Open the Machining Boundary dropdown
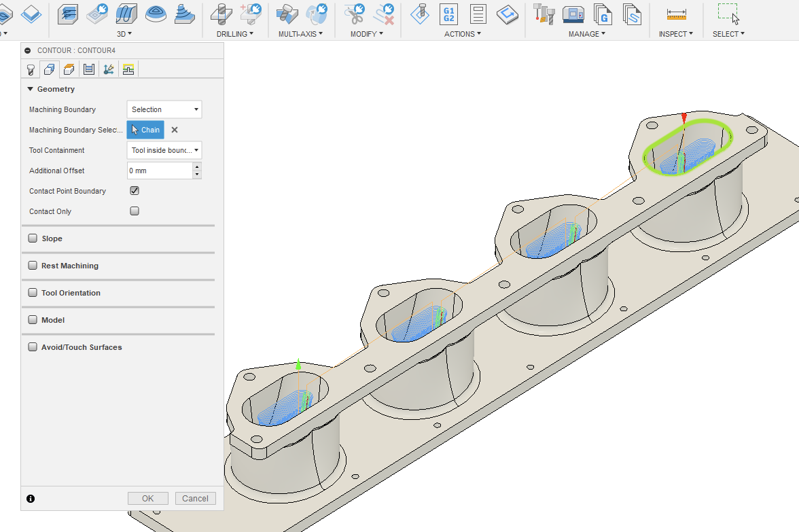This screenshot has width=799, height=532. (164, 109)
